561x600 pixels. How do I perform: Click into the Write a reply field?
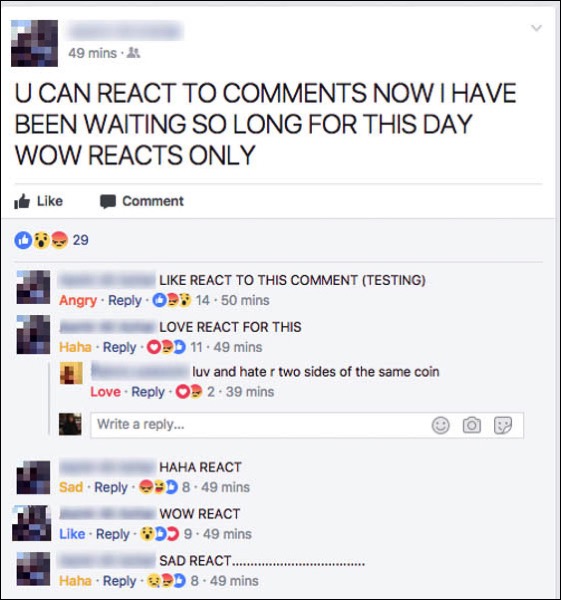[307, 425]
